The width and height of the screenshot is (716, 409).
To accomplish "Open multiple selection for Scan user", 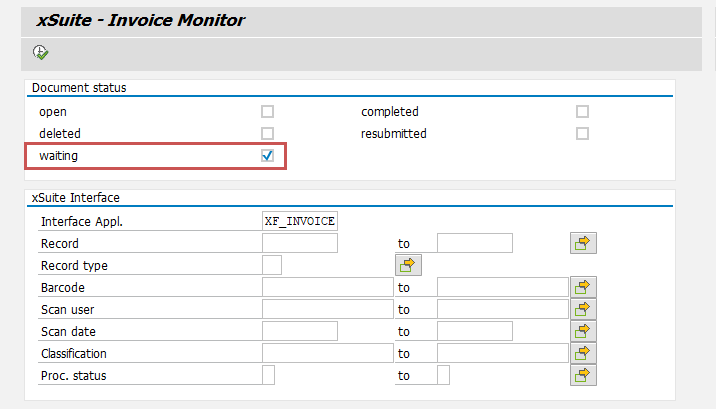I will [x=582, y=309].
